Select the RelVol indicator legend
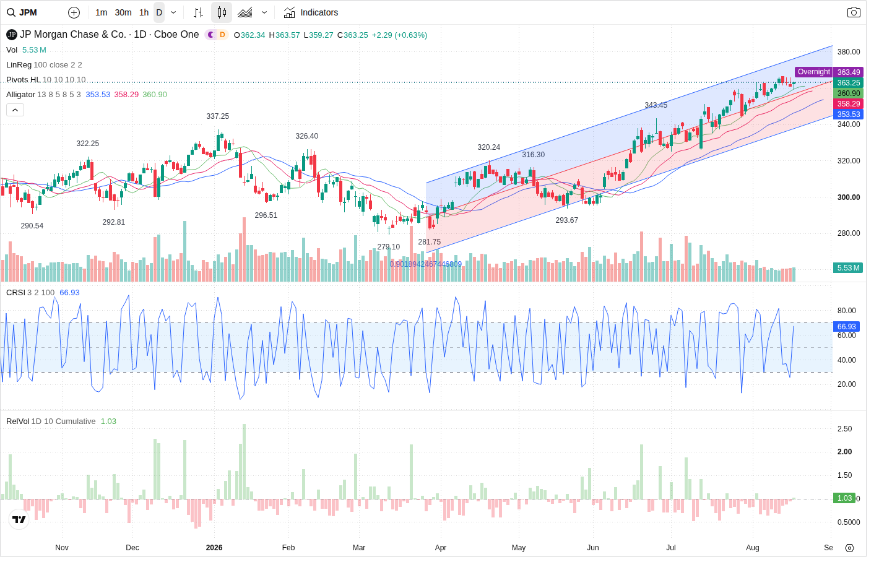Viewport: 879px width, 588px height. [x=18, y=422]
